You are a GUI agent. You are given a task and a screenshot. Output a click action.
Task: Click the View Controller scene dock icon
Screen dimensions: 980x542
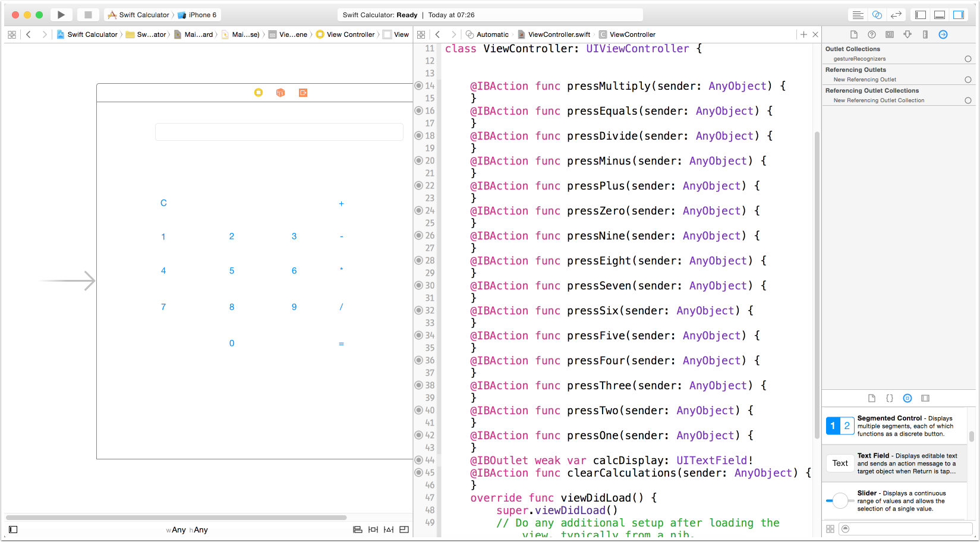click(x=259, y=93)
